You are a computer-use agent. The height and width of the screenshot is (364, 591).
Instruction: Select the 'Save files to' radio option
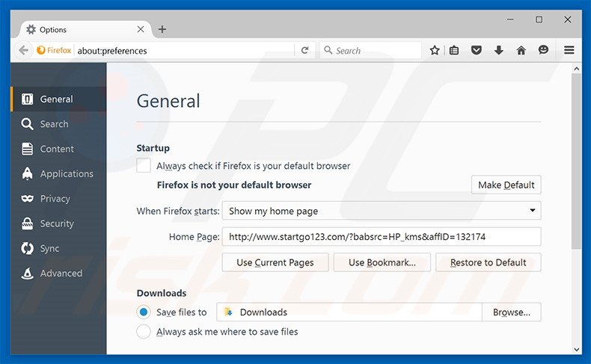[144, 312]
